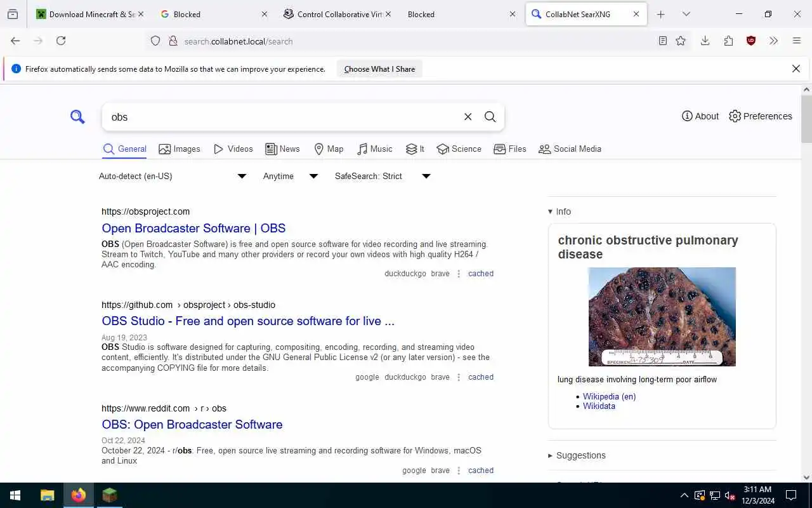Click the Firefox View icon in tab bar
The image size is (812, 508).
pos(13,14)
